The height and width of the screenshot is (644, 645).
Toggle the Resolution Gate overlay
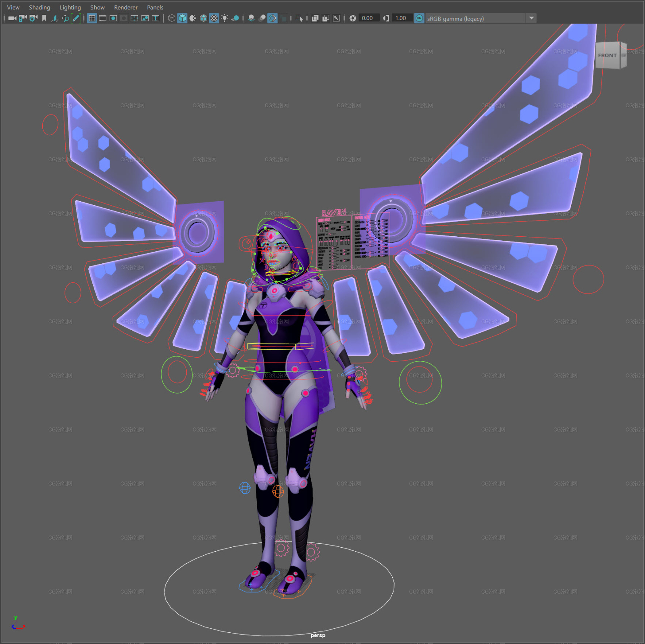[x=113, y=18]
